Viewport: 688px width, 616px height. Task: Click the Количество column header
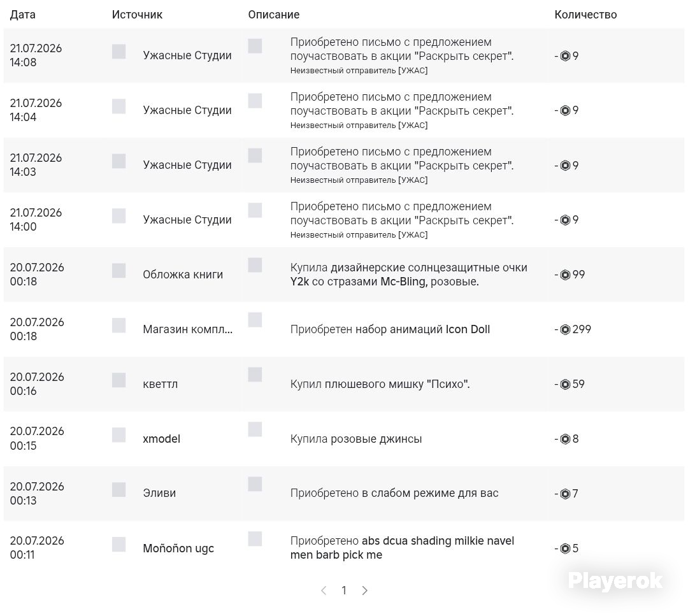click(585, 15)
